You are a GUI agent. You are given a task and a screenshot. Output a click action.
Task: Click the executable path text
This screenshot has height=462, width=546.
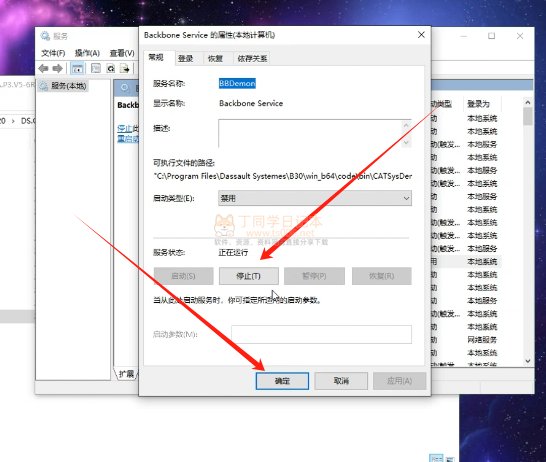[x=283, y=176]
